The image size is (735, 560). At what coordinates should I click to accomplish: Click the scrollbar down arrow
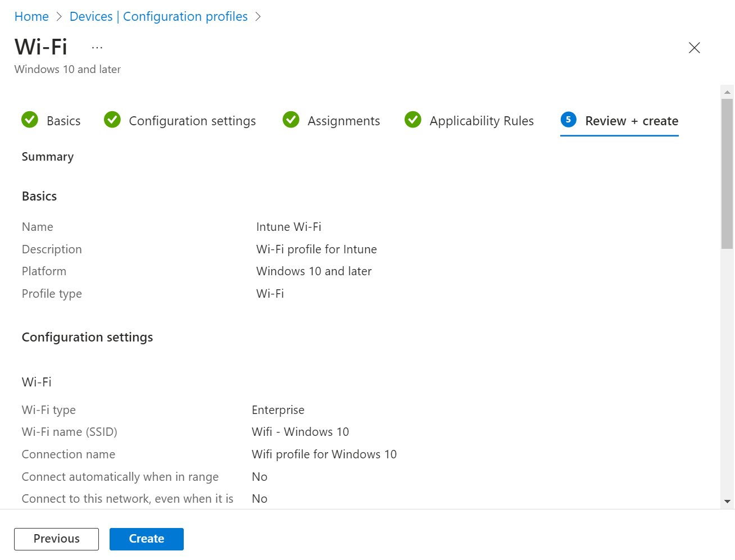pos(727,502)
